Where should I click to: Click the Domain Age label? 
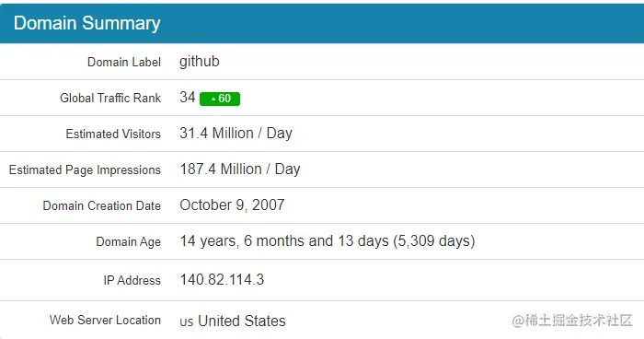pos(129,241)
